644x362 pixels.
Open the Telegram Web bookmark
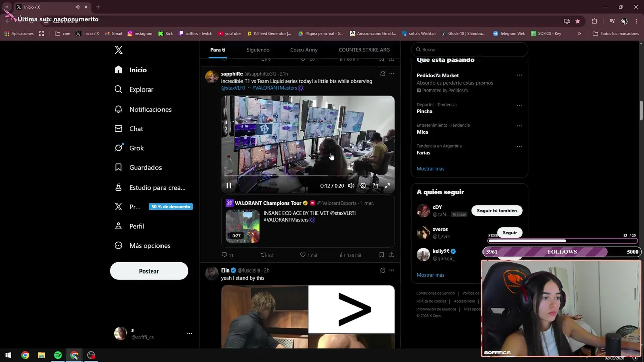click(509, 34)
